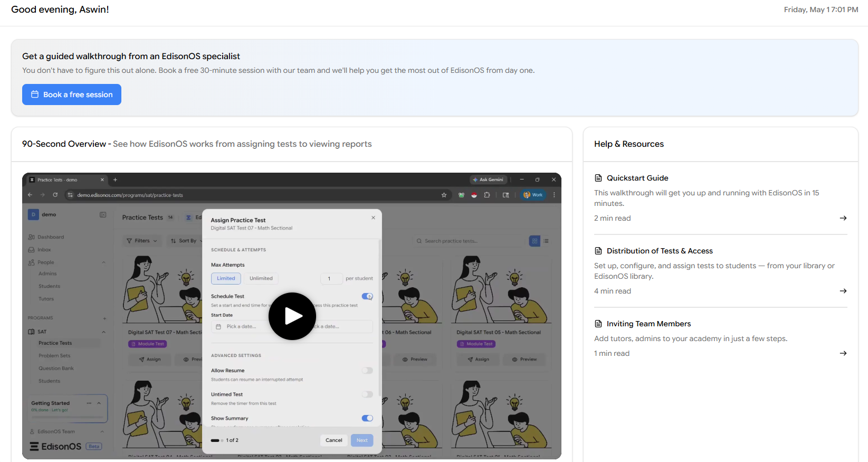In the video preview, click the Work profile icon

(533, 195)
